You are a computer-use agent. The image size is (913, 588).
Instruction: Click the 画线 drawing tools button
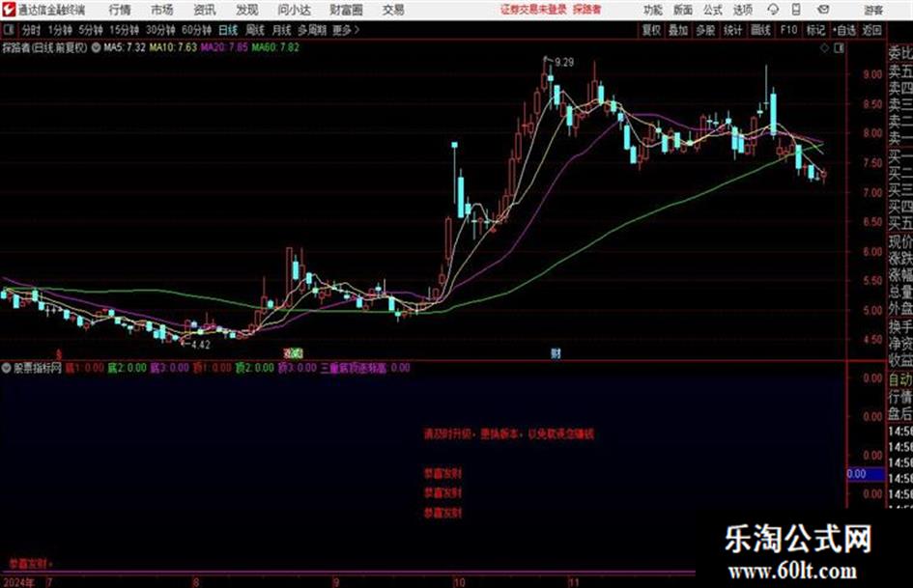click(760, 30)
